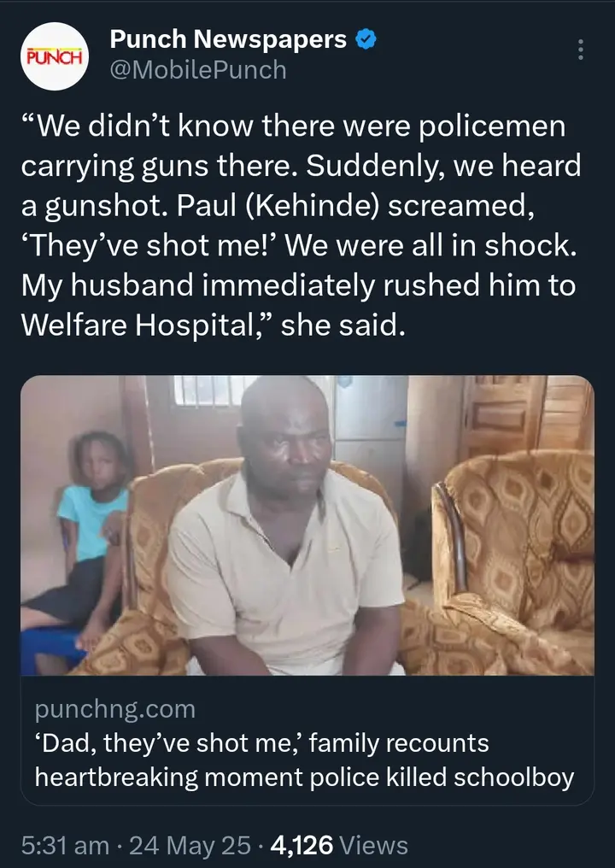
Task: Open the link card photo of the seated man
Action: pyautogui.click(x=307, y=525)
